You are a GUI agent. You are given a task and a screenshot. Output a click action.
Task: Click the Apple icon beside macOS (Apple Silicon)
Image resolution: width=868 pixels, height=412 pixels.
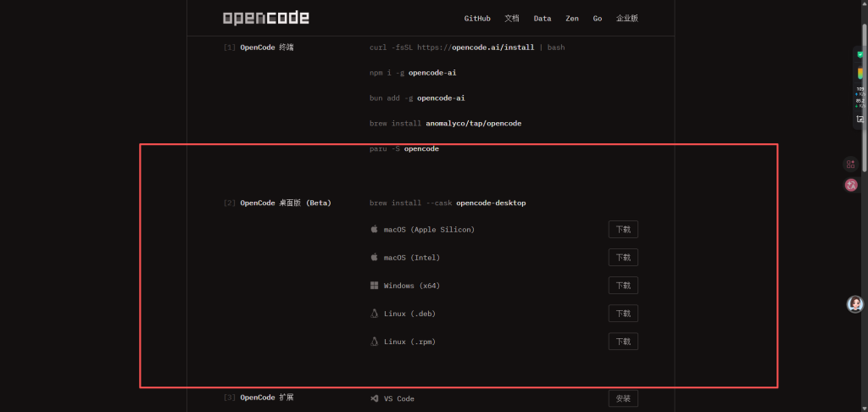pyautogui.click(x=374, y=229)
